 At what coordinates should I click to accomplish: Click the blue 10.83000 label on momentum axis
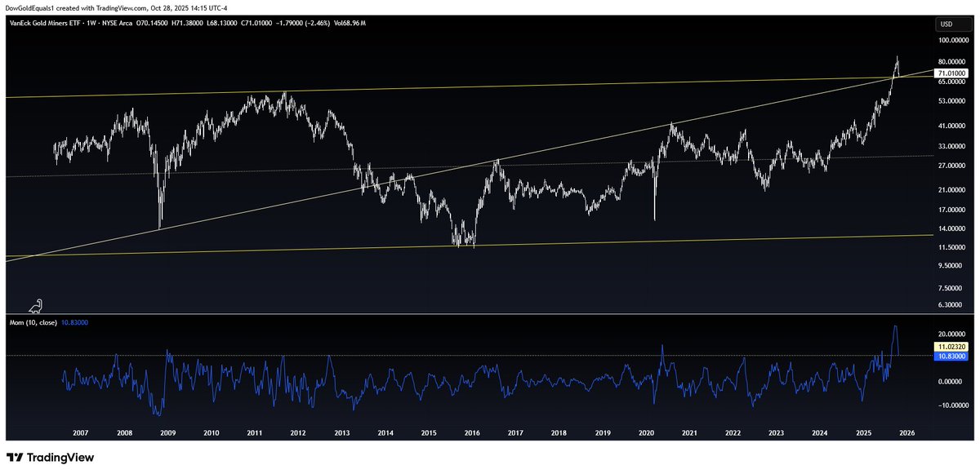click(951, 357)
